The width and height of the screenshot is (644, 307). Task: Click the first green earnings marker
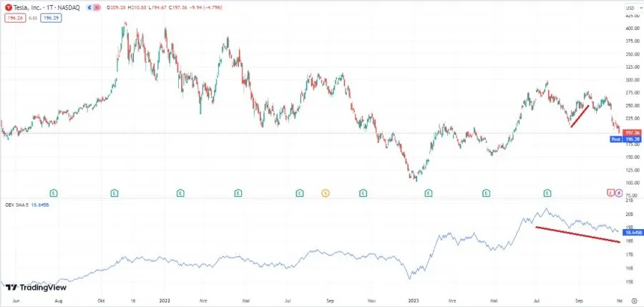[54, 193]
